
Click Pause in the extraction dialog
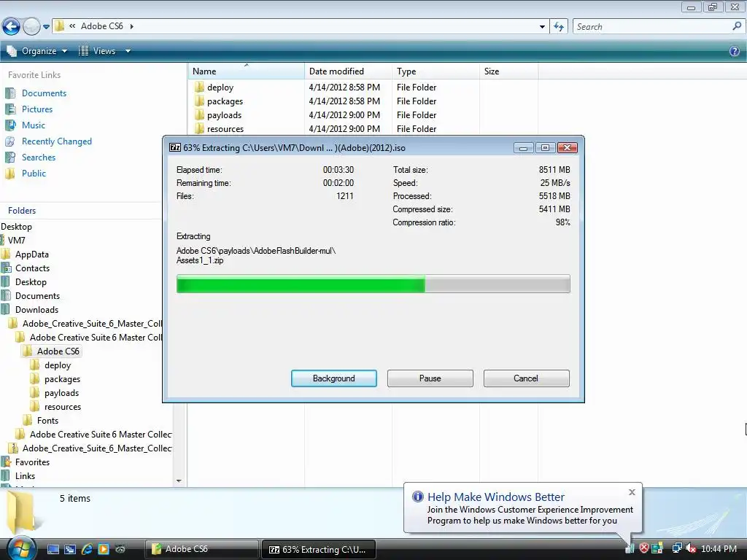pos(430,378)
